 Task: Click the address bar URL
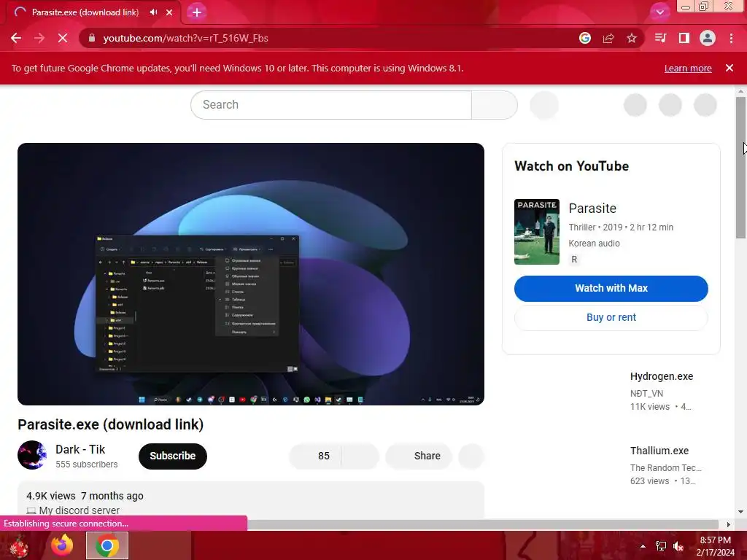click(x=186, y=38)
